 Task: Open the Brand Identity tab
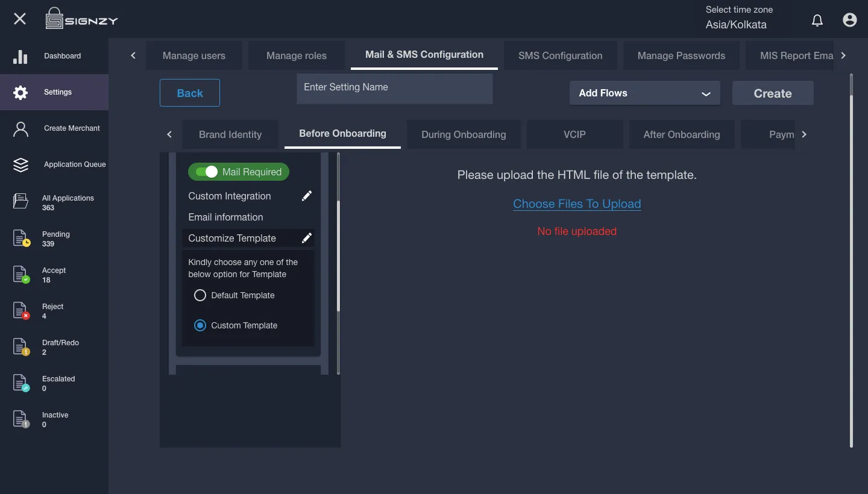coord(230,134)
